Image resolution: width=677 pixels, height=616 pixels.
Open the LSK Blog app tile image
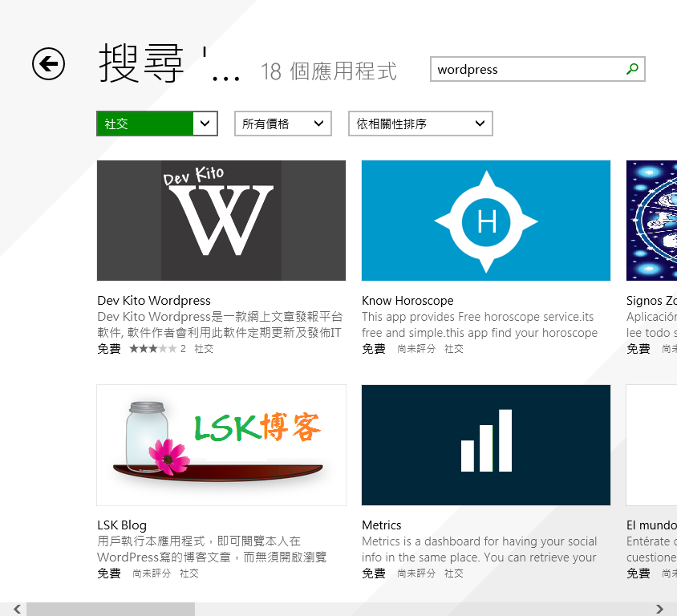(221, 445)
